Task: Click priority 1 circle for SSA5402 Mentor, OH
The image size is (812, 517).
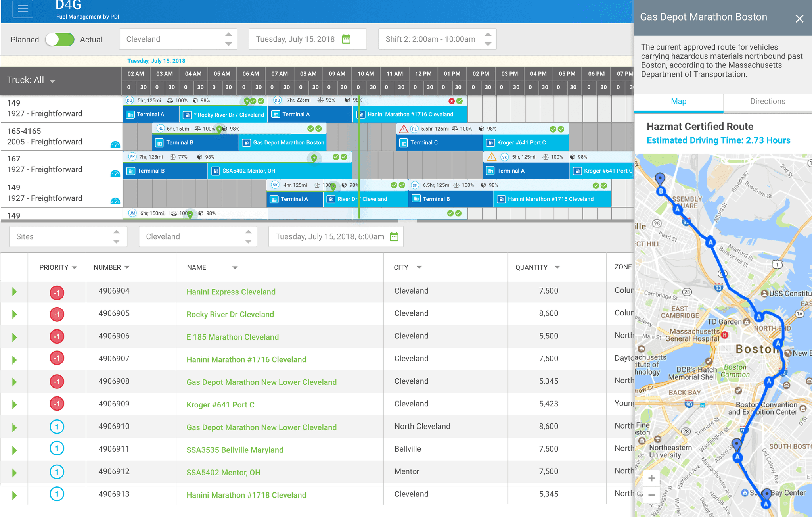Action: point(57,472)
